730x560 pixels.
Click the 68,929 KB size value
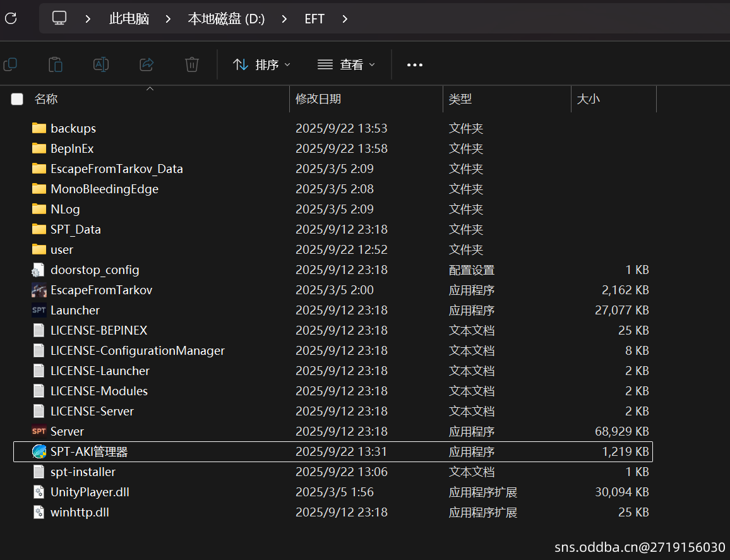622,431
